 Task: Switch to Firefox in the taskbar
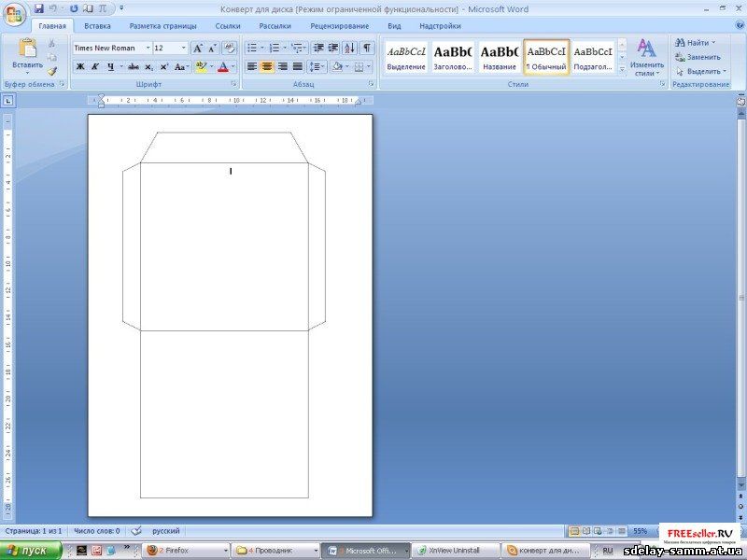click(x=187, y=551)
